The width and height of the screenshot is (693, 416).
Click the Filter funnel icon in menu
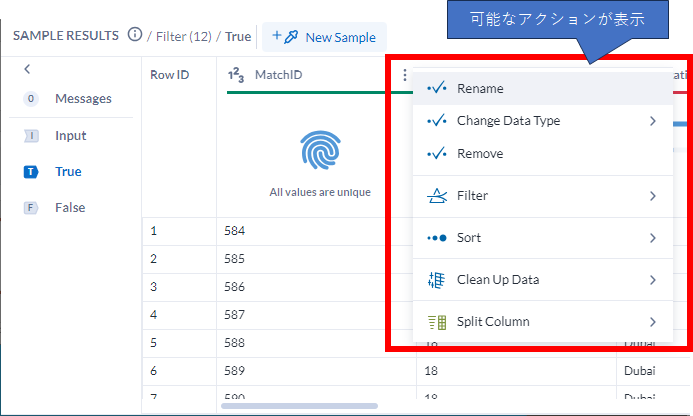[x=435, y=196]
